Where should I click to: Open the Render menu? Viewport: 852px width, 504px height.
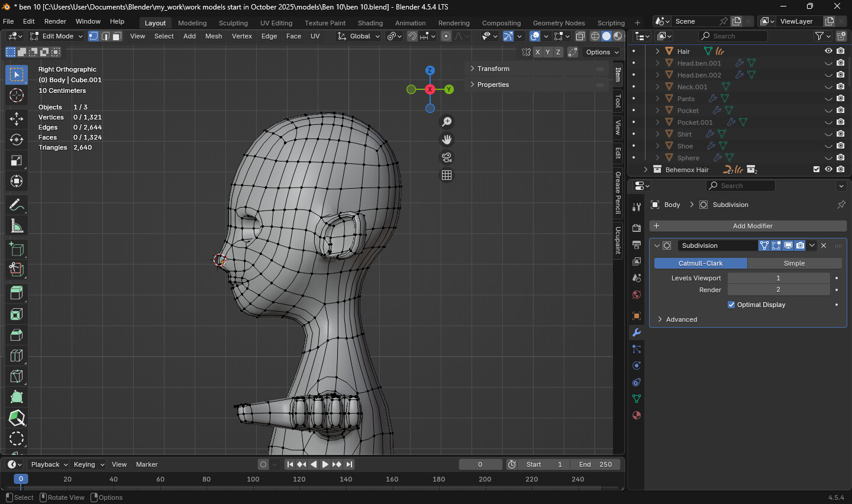coord(55,21)
